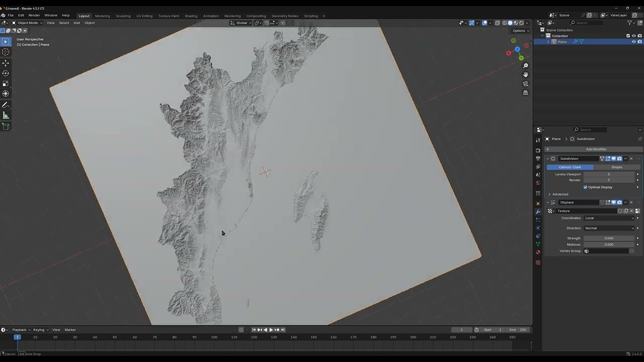This screenshot has height=362, width=644.
Task: Open the Object Data mesh tab
Action: [538, 244]
